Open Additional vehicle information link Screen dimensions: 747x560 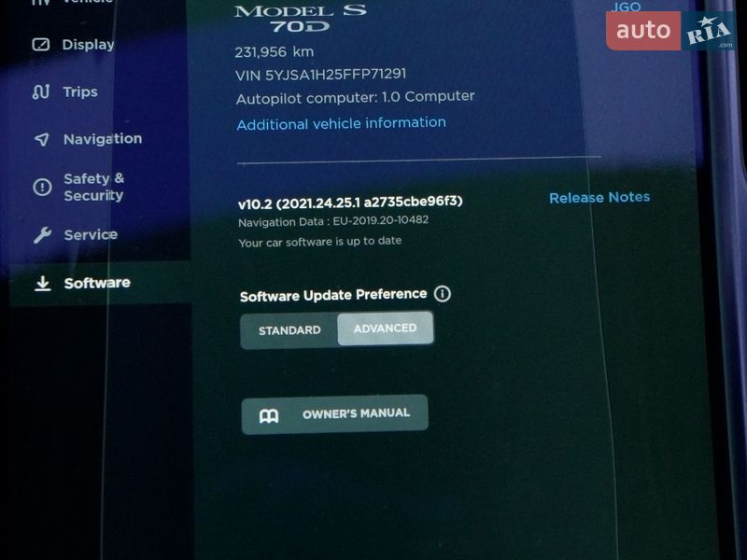click(341, 123)
